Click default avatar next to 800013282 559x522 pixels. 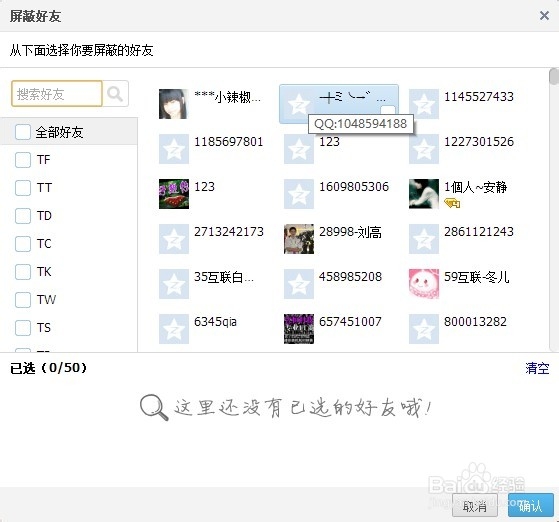pyautogui.click(x=424, y=328)
